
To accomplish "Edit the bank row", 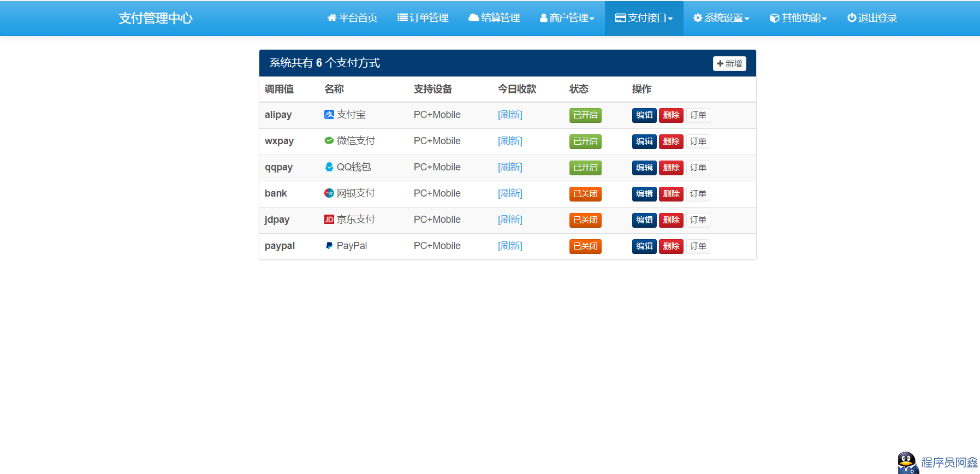I will pos(644,194).
